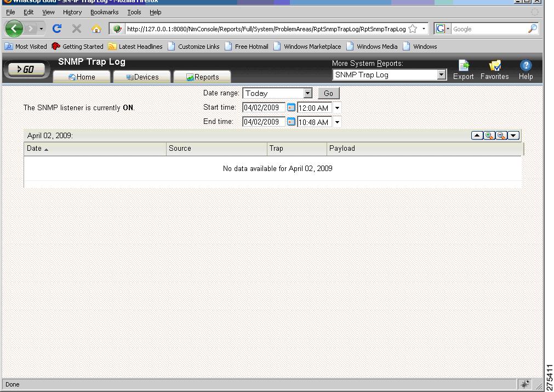Viewport: 554px width, 392px height.
Task: Switch to the Home tab
Action: click(x=82, y=77)
